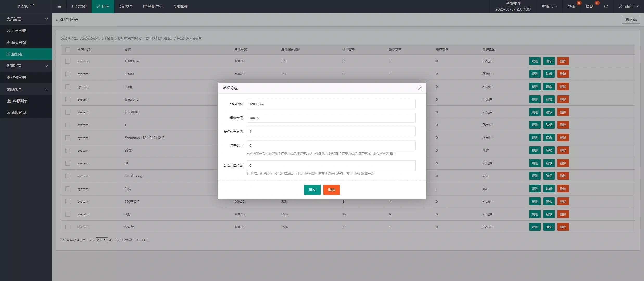Open member level in sidebar
The height and width of the screenshot is (281, 644).
click(x=19, y=42)
